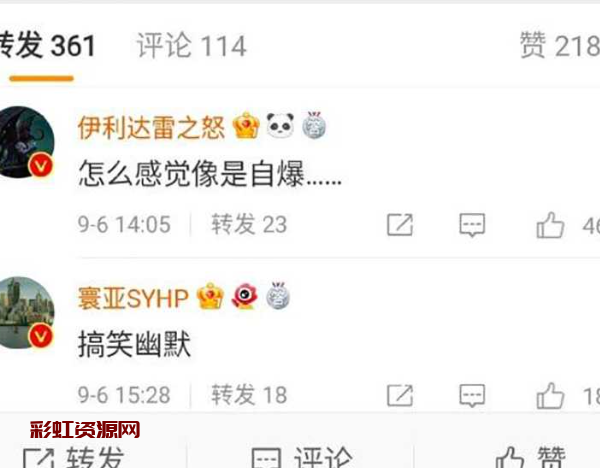Open 寰亚SYHP profile avatar
This screenshot has height=468, width=600.
click(26, 312)
